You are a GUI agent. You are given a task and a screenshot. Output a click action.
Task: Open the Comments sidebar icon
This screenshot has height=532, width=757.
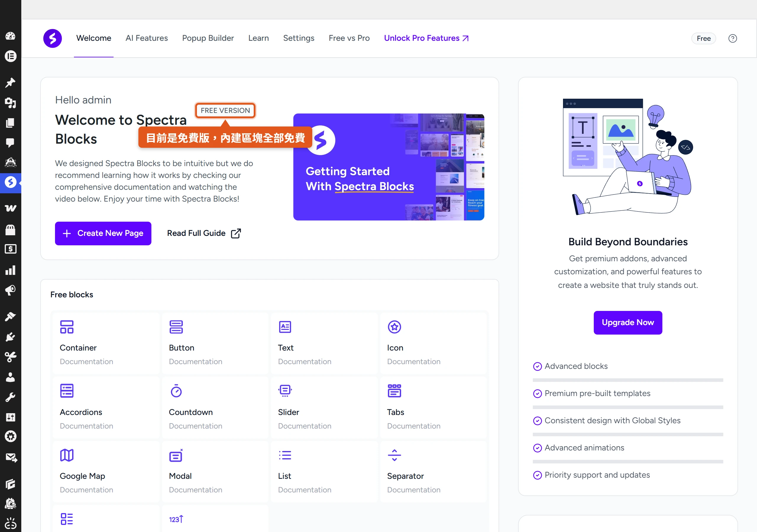pos(10,143)
